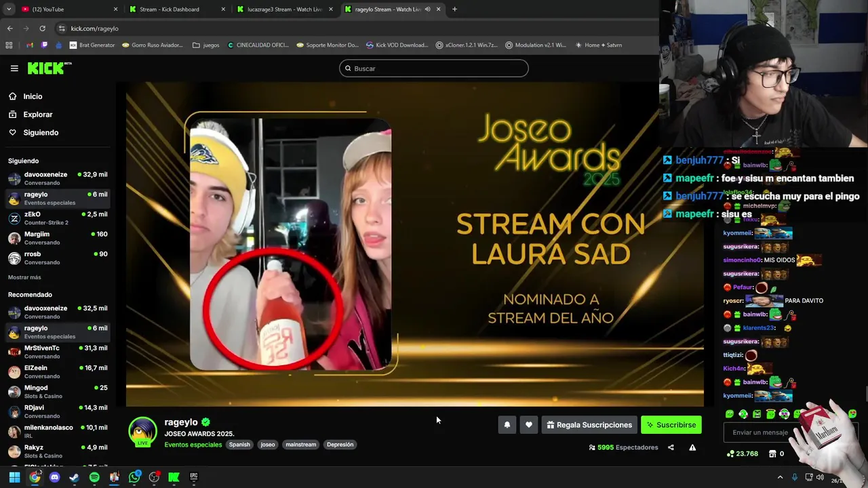View site information icon in address bar
The image size is (868, 488).
[x=62, y=28]
